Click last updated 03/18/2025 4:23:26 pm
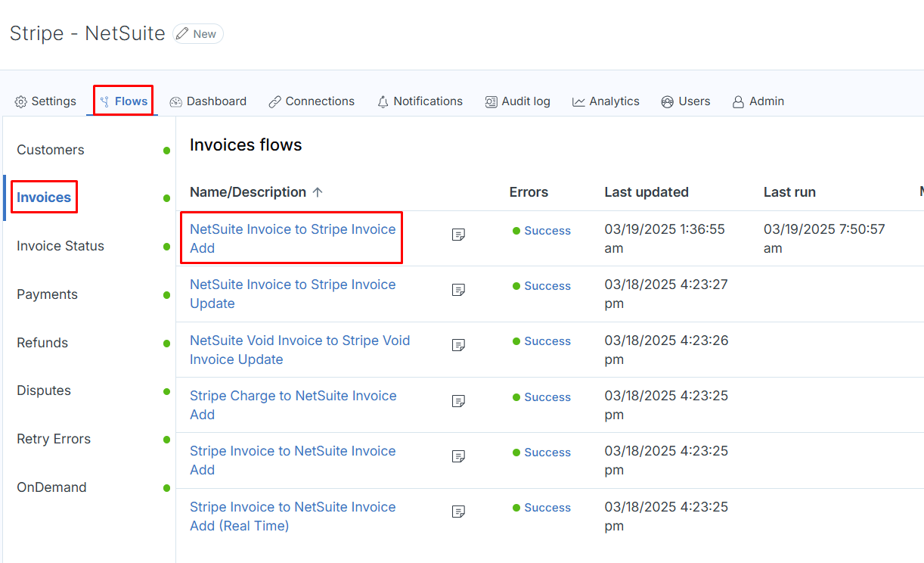 click(666, 350)
